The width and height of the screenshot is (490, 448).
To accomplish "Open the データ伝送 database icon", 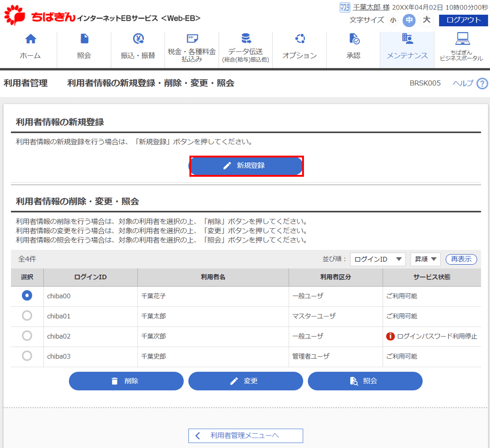I will [246, 39].
